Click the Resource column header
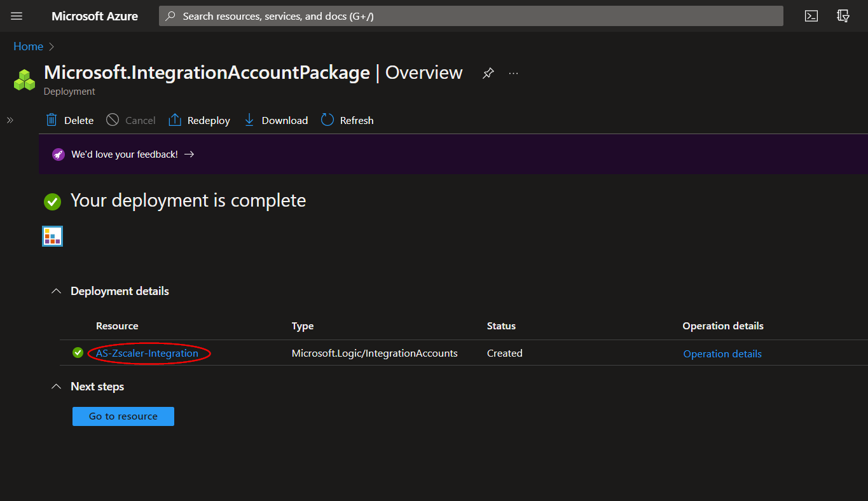Image resolution: width=868 pixels, height=501 pixels. (x=117, y=326)
